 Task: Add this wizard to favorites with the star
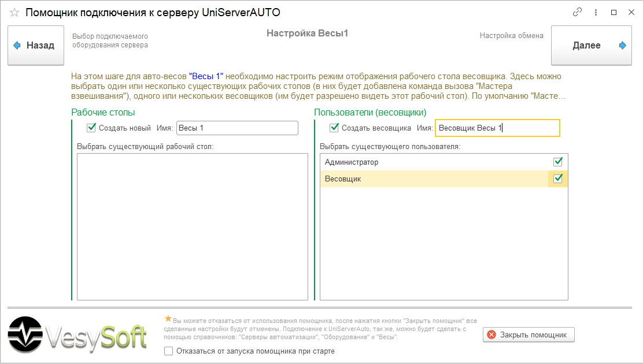[14, 12]
